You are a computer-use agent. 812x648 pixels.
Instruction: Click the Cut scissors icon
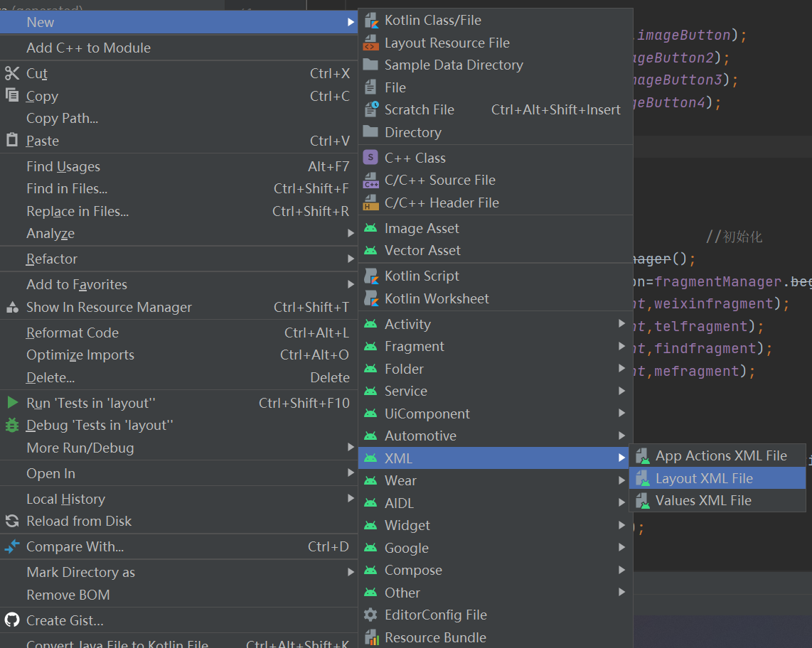coord(12,73)
